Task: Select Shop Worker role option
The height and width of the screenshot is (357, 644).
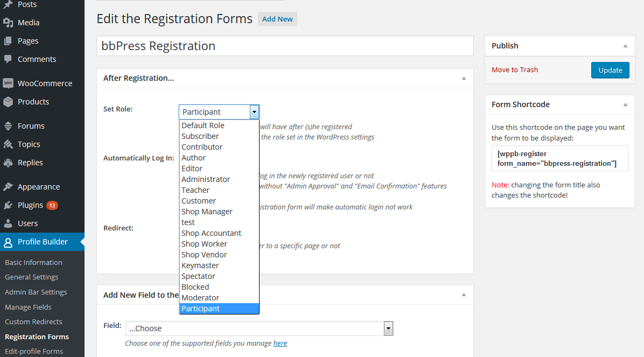Action: 219,244
